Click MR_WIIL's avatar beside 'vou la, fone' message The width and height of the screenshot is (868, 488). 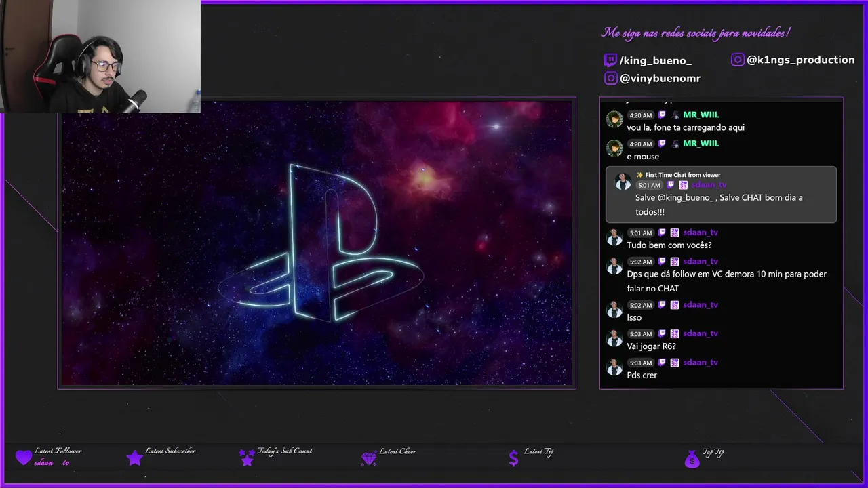coord(614,120)
